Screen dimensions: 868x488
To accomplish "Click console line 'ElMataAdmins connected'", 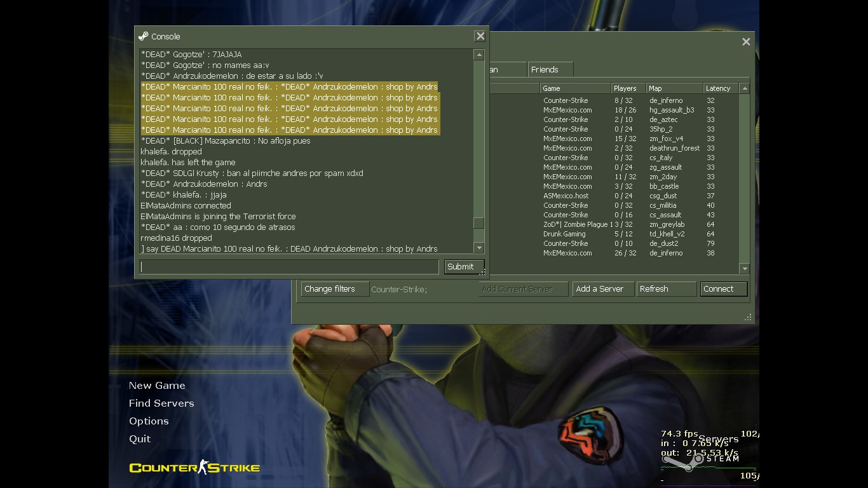I will tap(186, 206).
